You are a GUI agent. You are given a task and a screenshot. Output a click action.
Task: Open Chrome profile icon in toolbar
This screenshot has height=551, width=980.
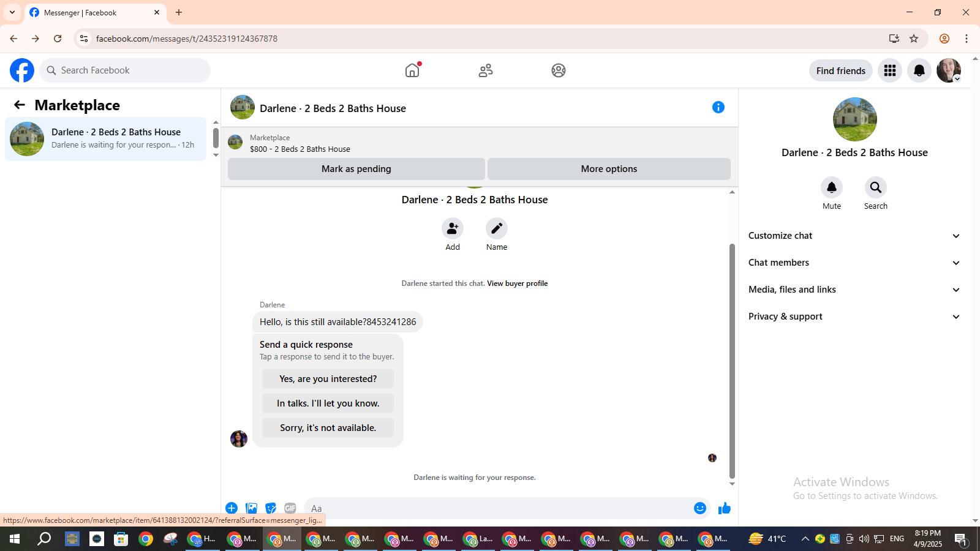click(x=944, y=39)
